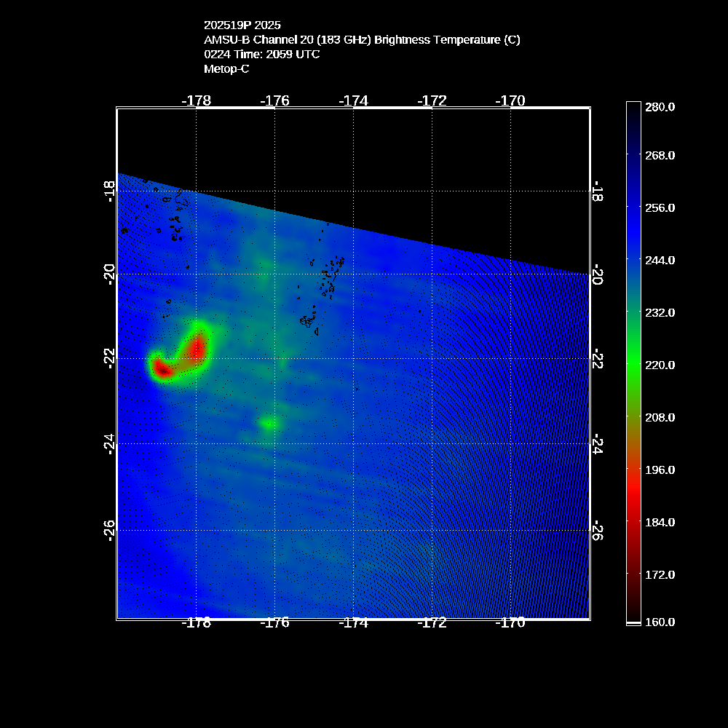
Task: Click the bottom-axis longitude label -170
Action: tap(510, 623)
